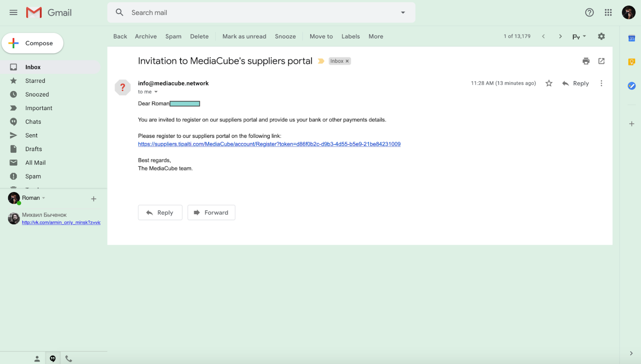This screenshot has height=364, width=641.
Task: Open the vk.com link in chat list
Action: tap(61, 222)
